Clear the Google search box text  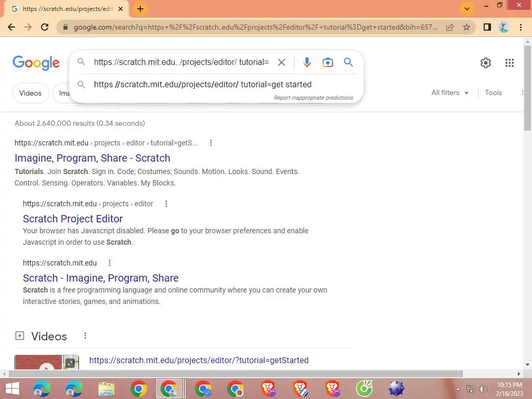(281, 62)
